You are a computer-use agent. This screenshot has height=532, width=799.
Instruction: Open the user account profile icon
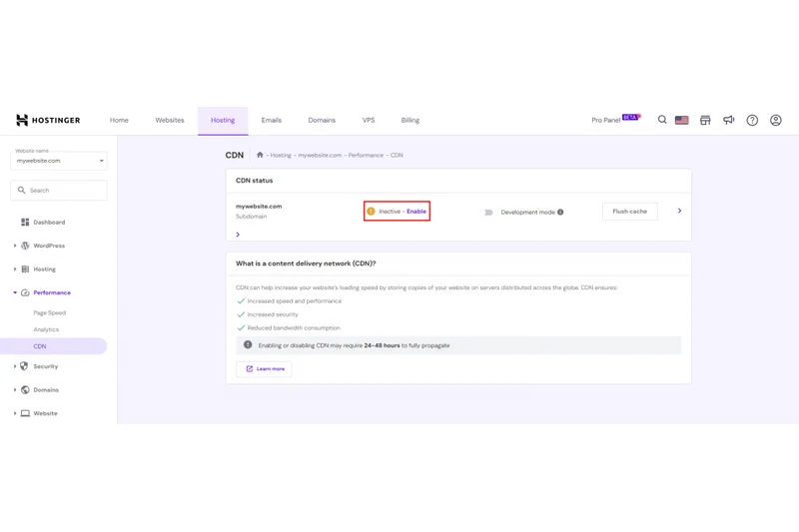click(776, 120)
